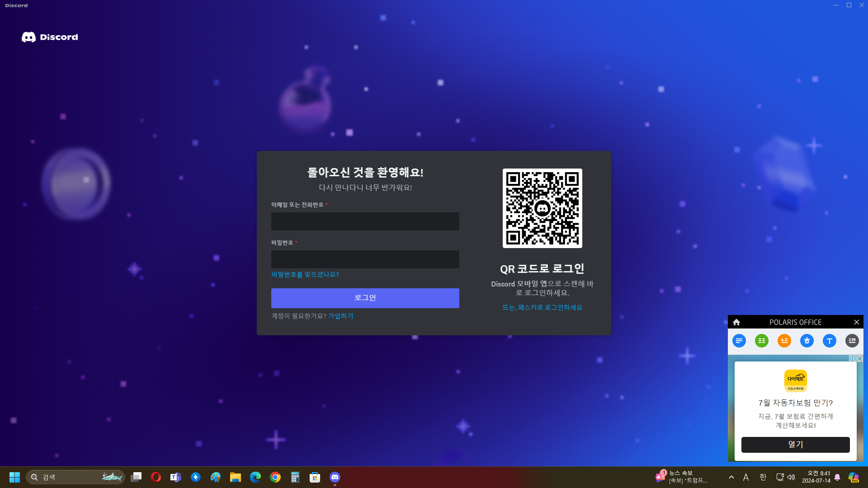
Task: Open Microsoft Store from the taskbar
Action: [x=315, y=477]
